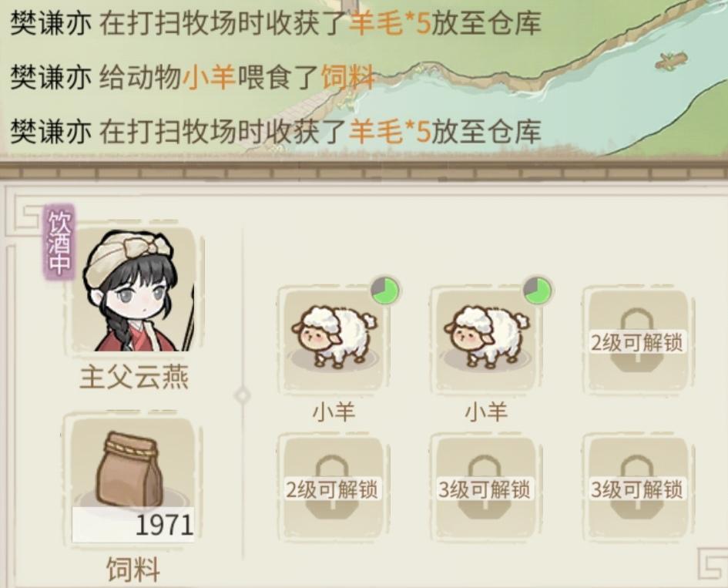Tap the middle 3级可解锁 locked slot
Viewport: 728px width, 588px height.
(x=485, y=489)
